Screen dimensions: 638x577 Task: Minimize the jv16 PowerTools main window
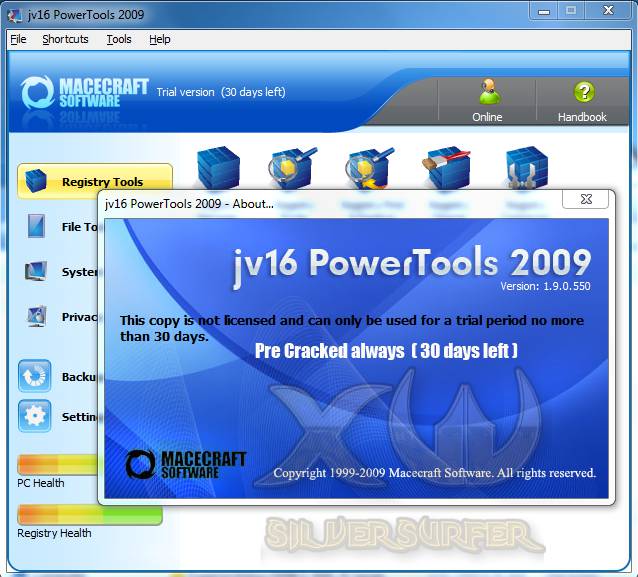(544, 11)
